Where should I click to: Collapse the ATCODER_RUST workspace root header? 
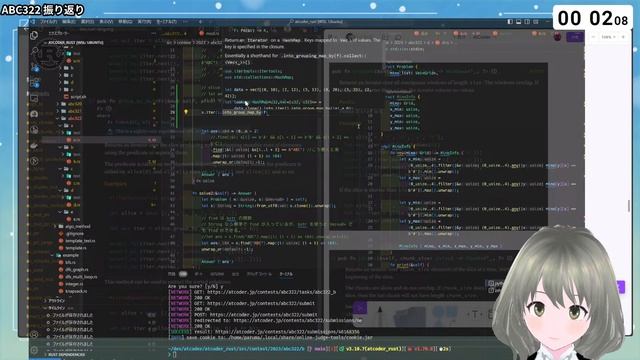point(73,42)
